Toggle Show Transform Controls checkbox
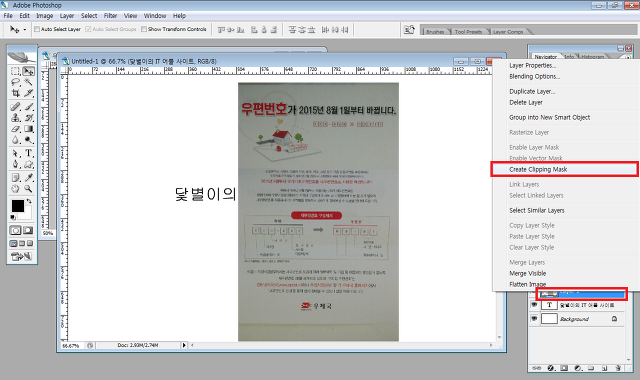Screen dimensions: 640x380 point(144,29)
